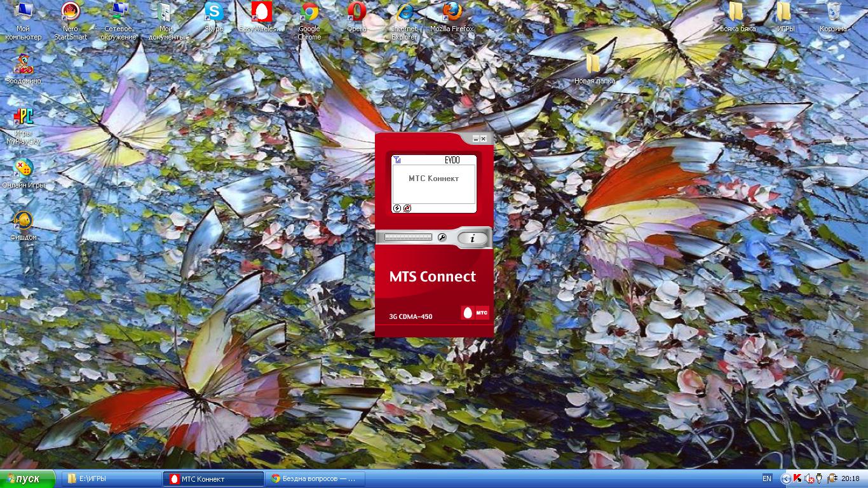The image size is (868, 488).
Task: Select the Opera desktop shortcut
Action: [x=356, y=18]
